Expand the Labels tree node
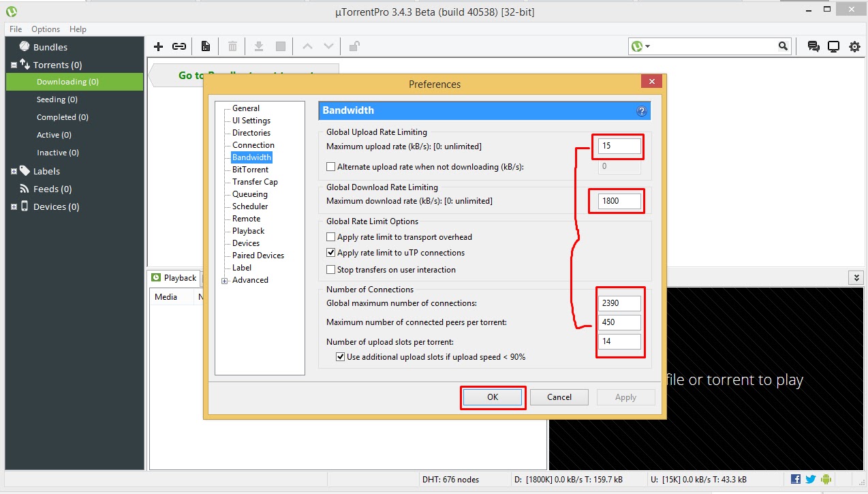Viewport: 868px width, 494px height. tap(14, 172)
